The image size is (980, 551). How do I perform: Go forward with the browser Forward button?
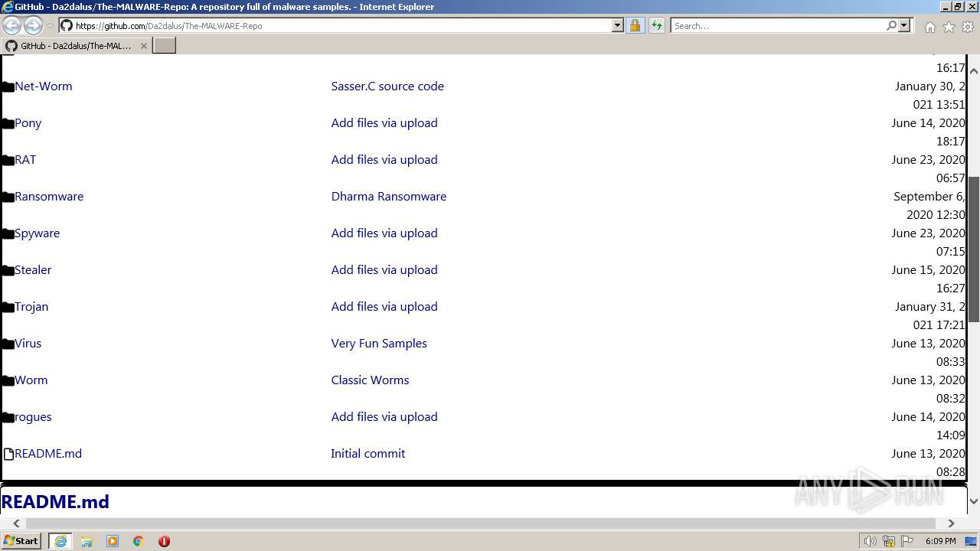33,25
